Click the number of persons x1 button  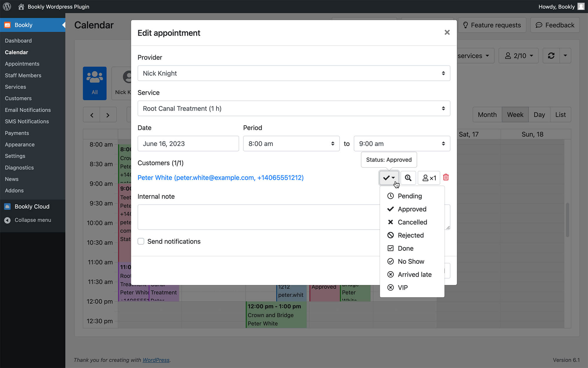click(x=429, y=178)
